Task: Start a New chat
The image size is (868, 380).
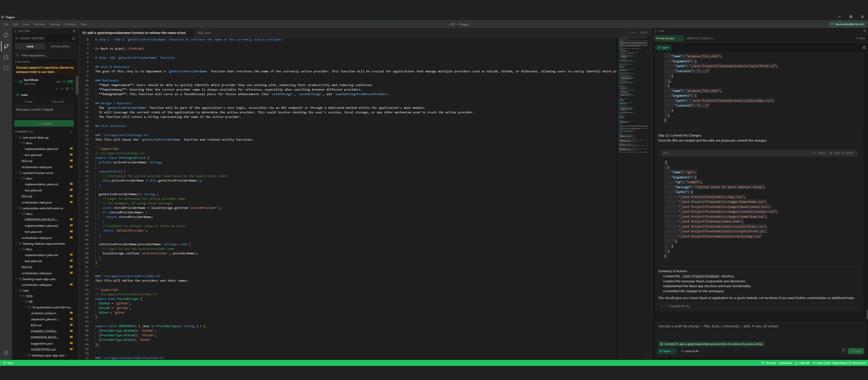Action: point(860,39)
